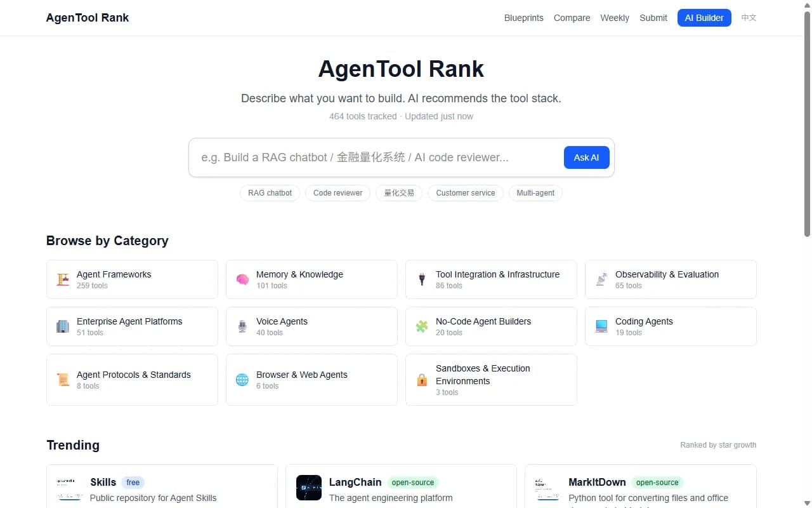812x508 pixels.
Task: Click the Agent Frameworks crane icon
Action: 63,279
